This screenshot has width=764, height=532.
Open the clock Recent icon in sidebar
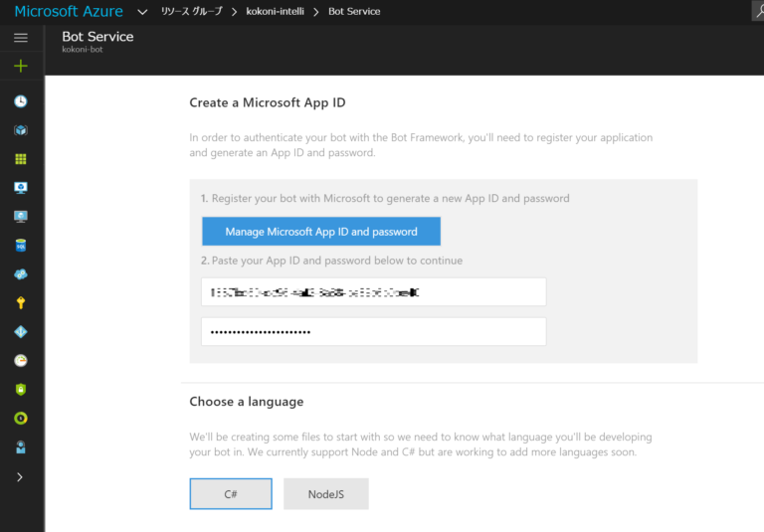pos(21,101)
